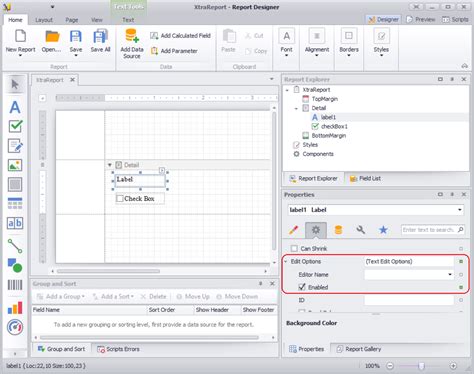Click the Can Shrink property marker
Image resolution: width=474 pixels, height=374 pixels.
[x=461, y=249]
